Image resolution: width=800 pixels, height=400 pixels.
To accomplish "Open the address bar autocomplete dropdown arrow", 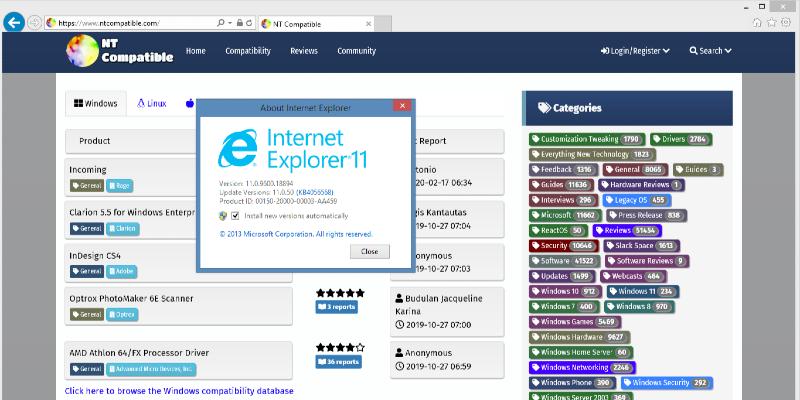I will [x=230, y=23].
